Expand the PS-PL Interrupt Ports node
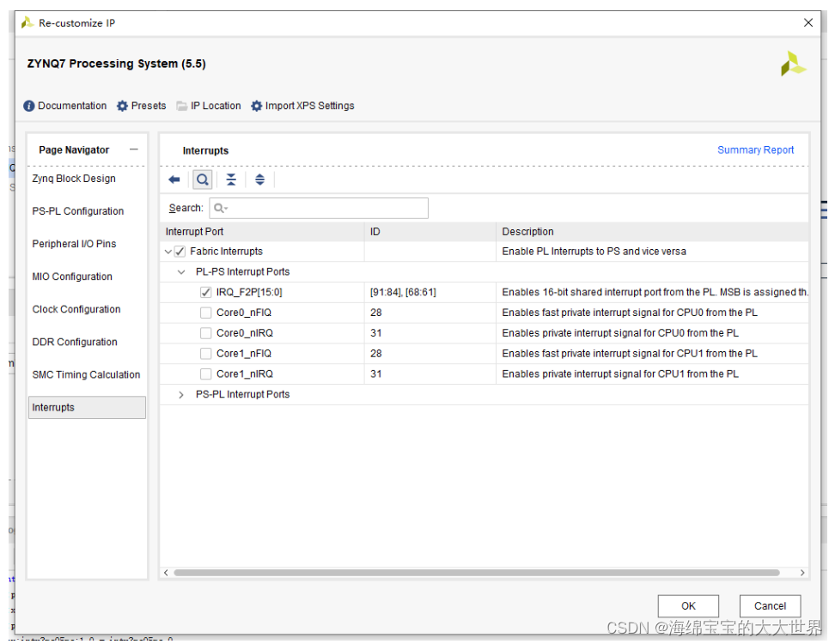Image resolution: width=835 pixels, height=644 pixels. click(181, 394)
